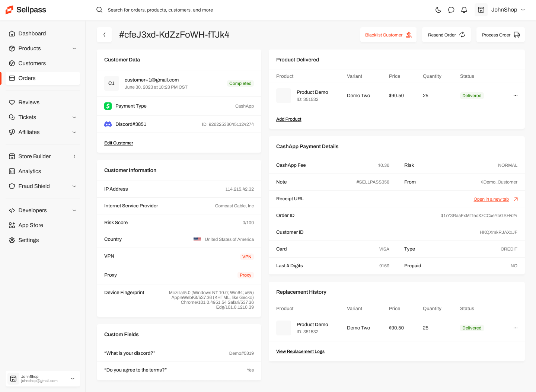Open the Analytics page
This screenshot has width=536, height=392.
[29, 171]
